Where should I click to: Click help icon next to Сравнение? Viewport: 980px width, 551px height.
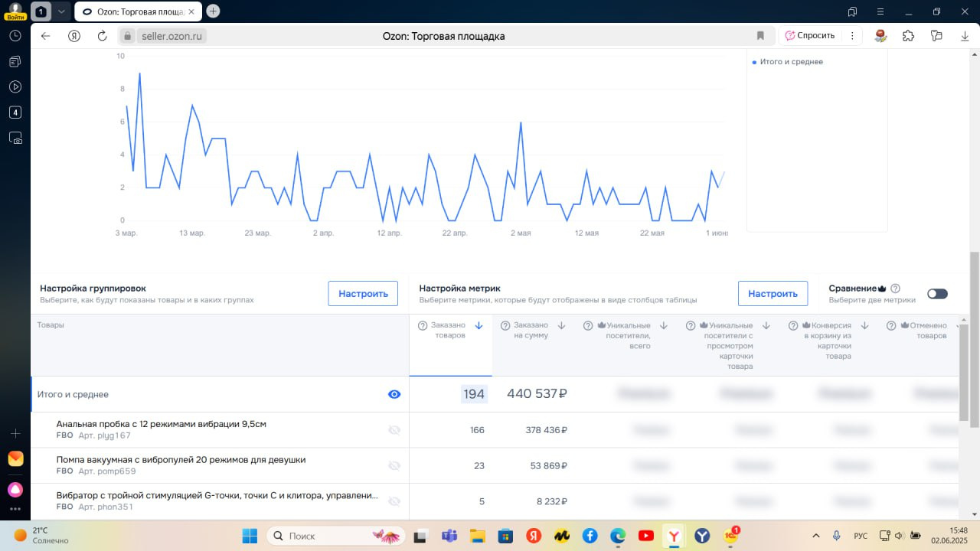[x=895, y=289]
